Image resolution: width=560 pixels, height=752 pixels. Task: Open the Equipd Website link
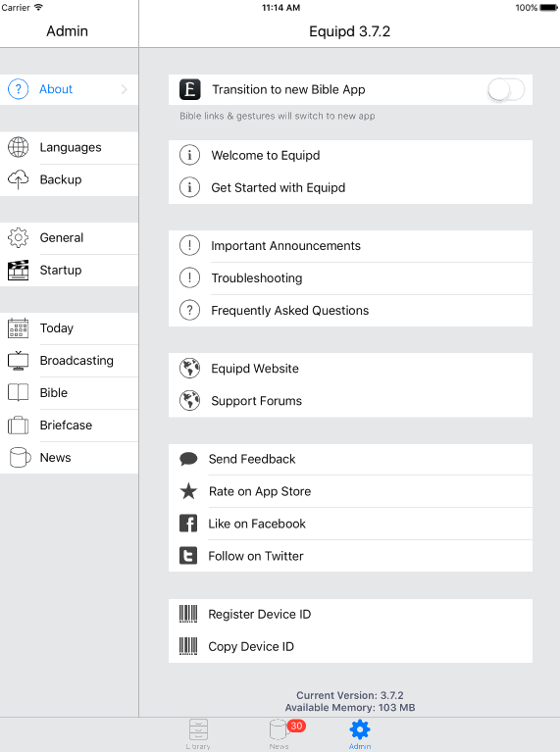pos(350,369)
